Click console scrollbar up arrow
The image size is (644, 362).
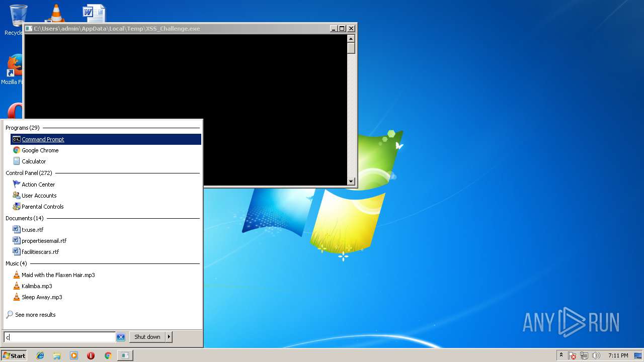pyautogui.click(x=351, y=39)
